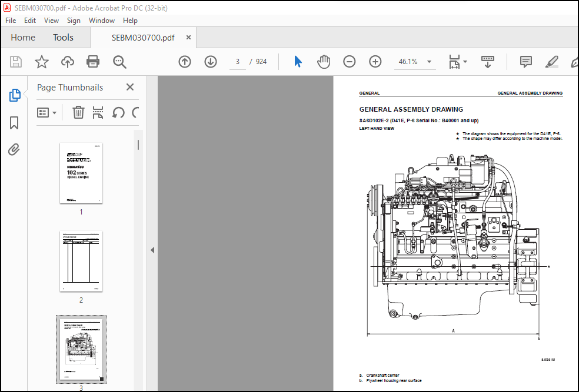Open the Attachments paperclip panel
The image size is (579, 392).
[x=14, y=149]
